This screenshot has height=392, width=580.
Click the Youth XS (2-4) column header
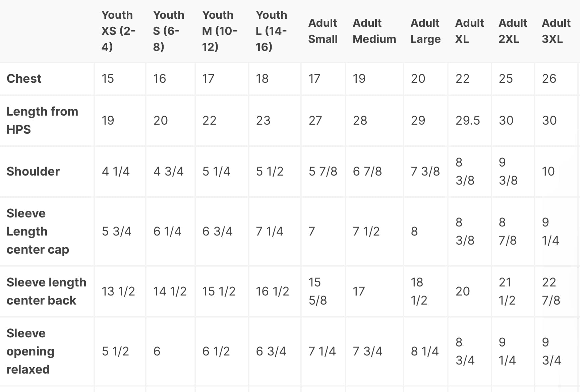click(118, 31)
